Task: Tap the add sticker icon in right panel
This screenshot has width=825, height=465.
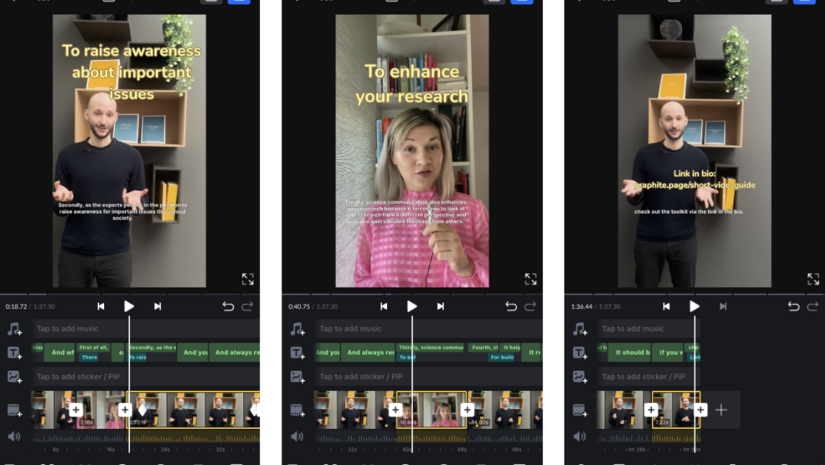Action: (x=579, y=377)
